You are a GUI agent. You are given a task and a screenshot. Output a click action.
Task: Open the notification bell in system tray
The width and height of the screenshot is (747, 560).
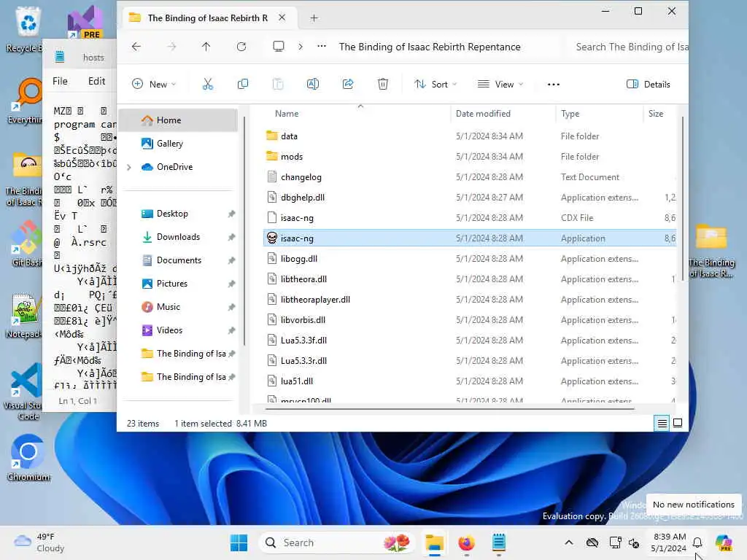[x=697, y=542]
